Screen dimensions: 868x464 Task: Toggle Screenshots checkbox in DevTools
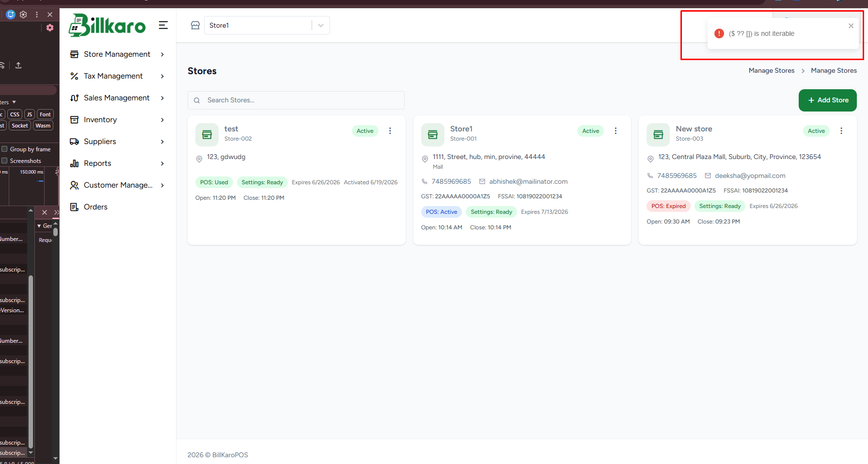click(4, 161)
